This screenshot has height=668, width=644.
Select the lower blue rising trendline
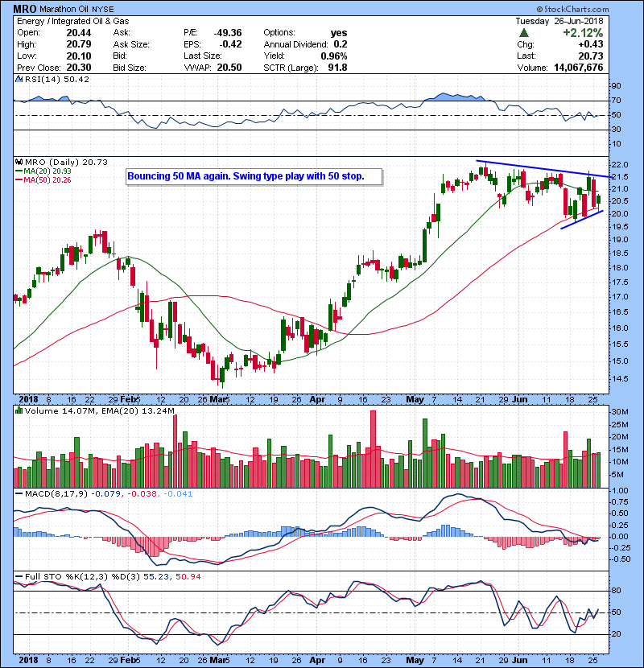[581, 221]
